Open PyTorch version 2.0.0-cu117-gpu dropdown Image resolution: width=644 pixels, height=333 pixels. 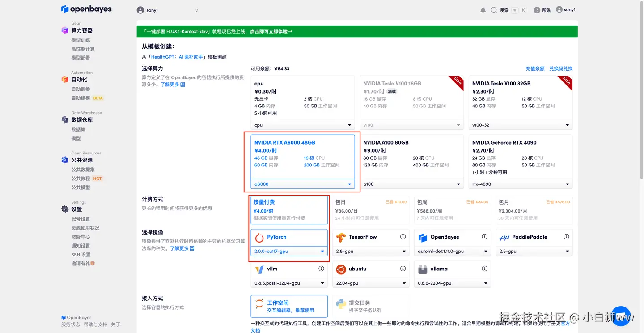[289, 251]
